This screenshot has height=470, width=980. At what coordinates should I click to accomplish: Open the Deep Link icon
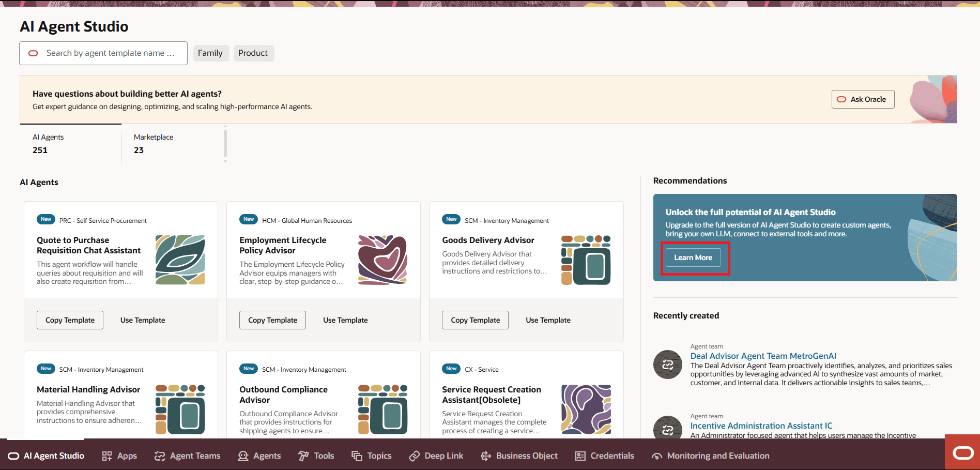(414, 456)
